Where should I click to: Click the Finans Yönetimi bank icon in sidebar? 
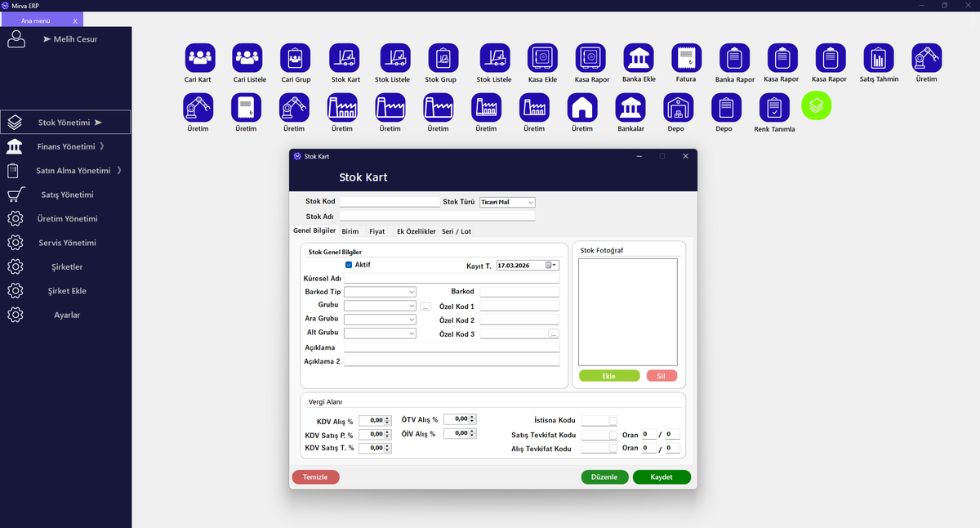pyautogui.click(x=15, y=146)
